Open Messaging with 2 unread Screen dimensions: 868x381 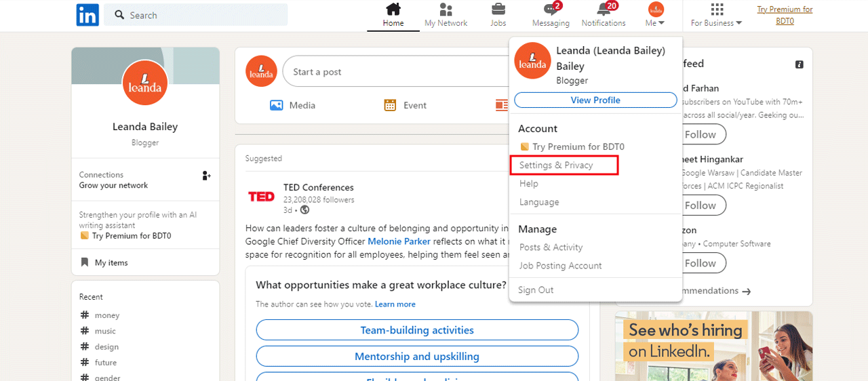coord(551,16)
